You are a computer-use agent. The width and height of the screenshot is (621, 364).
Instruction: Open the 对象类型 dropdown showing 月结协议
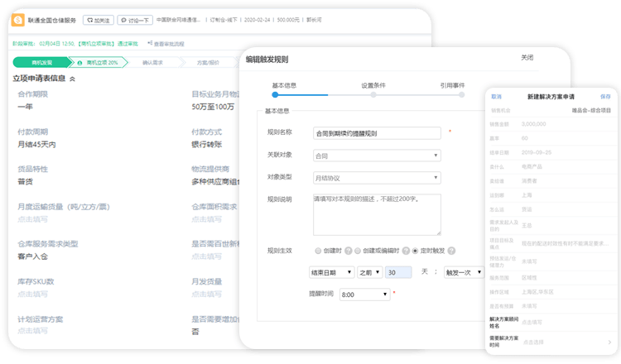[377, 177]
